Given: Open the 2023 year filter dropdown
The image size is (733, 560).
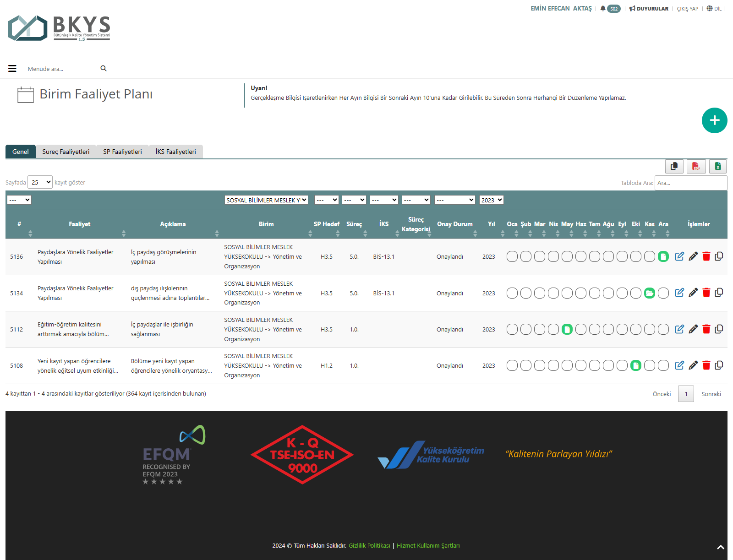Looking at the screenshot, I should coord(491,200).
